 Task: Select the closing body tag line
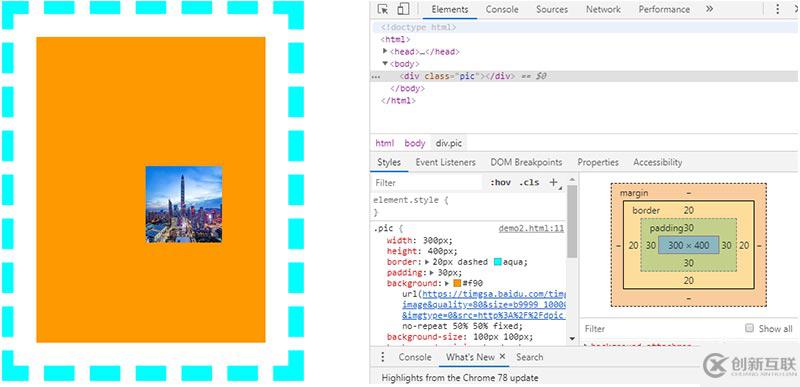(x=406, y=88)
